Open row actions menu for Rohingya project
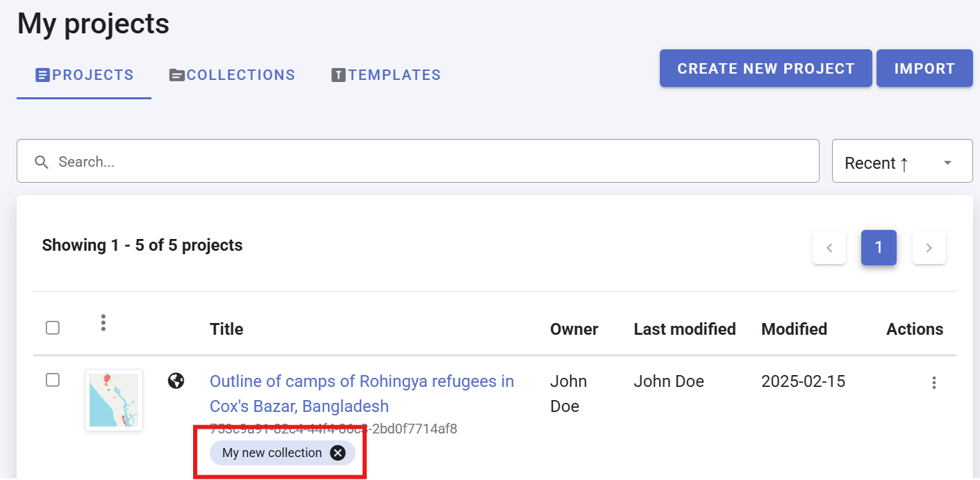 [934, 383]
